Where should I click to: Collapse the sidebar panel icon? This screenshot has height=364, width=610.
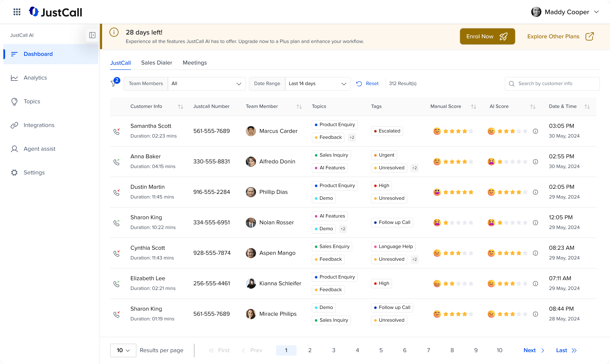pos(92,35)
